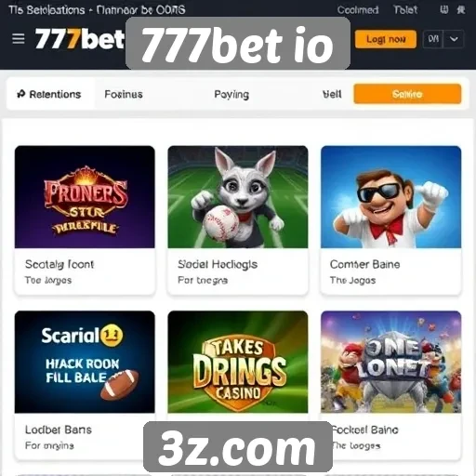
Task: Click the Tolet link in top bar
Action: coord(405,10)
